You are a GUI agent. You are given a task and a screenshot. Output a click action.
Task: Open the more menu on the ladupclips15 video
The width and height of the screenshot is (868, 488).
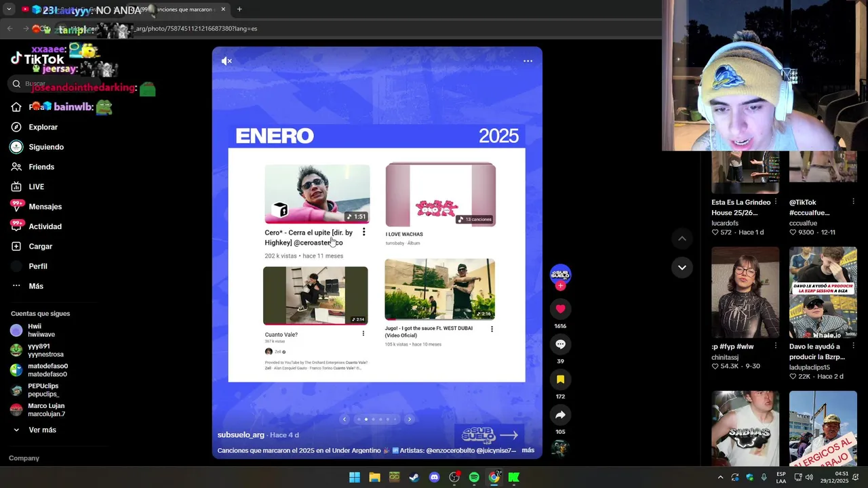point(854,346)
